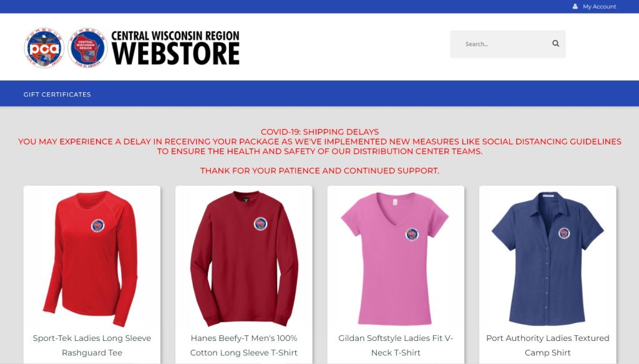Click the user icon beside My Account
639x364 pixels.
pyautogui.click(x=575, y=6)
